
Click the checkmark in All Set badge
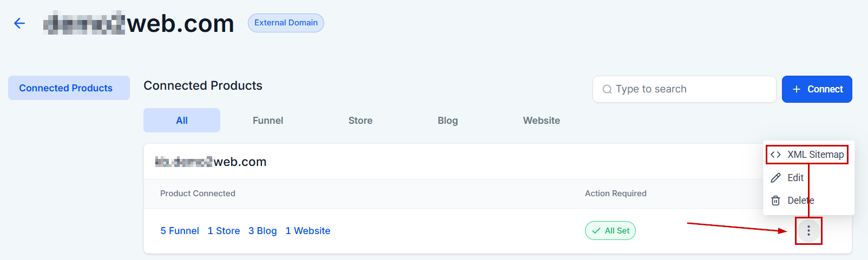point(596,231)
